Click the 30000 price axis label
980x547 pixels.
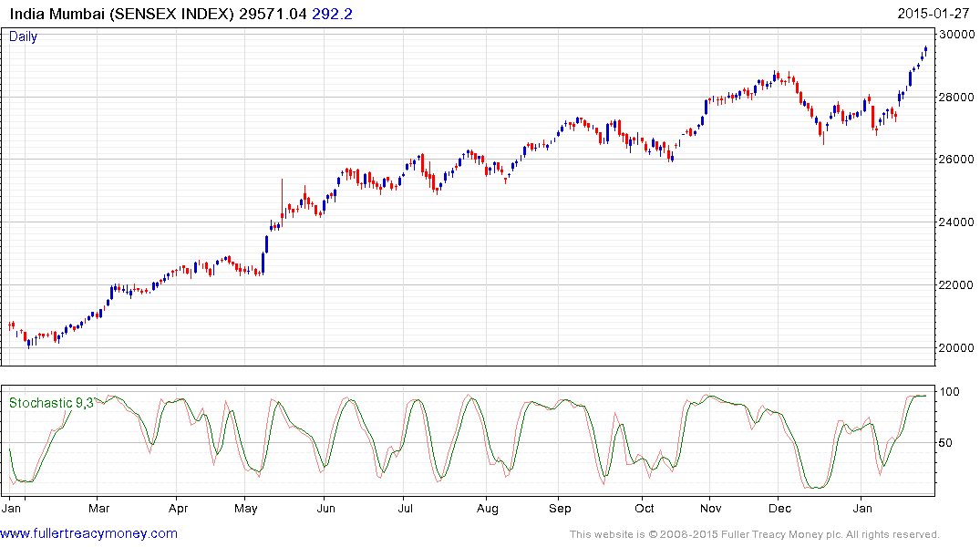tap(956, 35)
